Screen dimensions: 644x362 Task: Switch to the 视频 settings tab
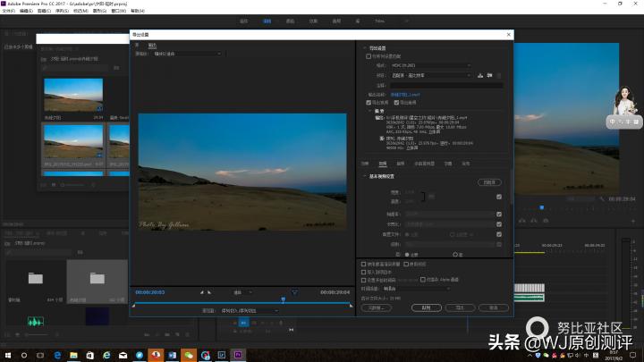382,164
